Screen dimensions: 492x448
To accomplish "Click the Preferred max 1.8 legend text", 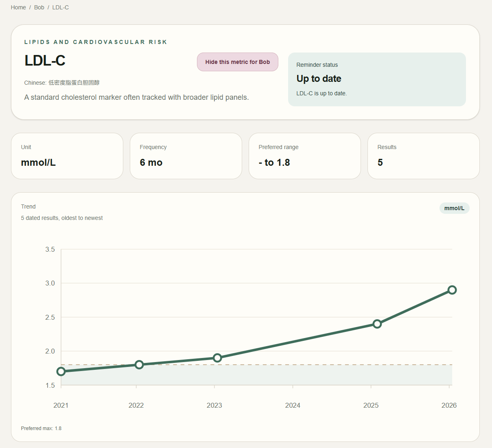I will 41,428.
